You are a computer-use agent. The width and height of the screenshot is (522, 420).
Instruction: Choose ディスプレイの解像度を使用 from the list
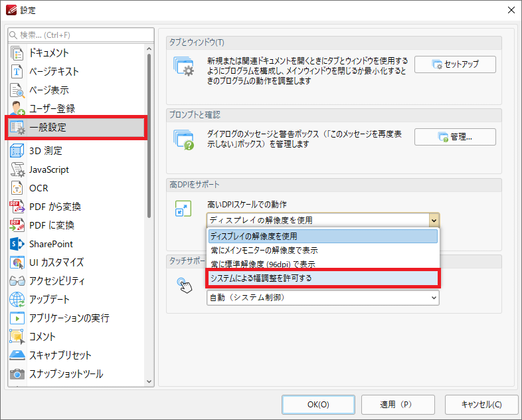(x=323, y=236)
